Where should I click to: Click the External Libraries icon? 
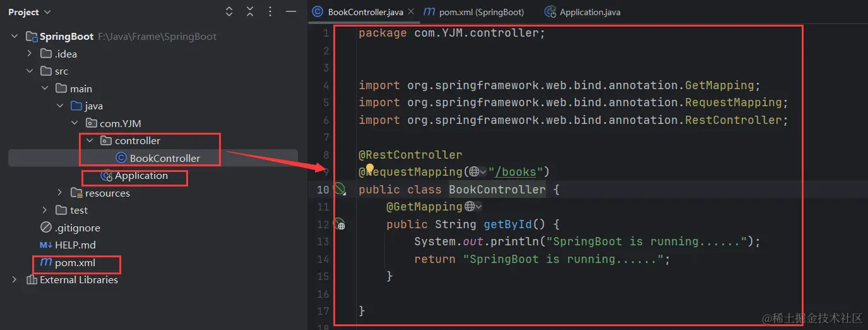click(32, 280)
